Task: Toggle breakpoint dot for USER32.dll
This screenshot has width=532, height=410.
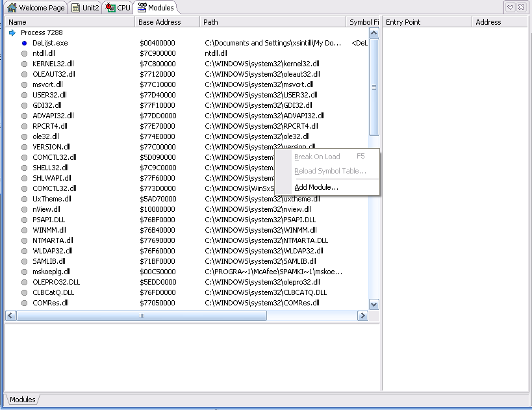Action: pos(24,95)
